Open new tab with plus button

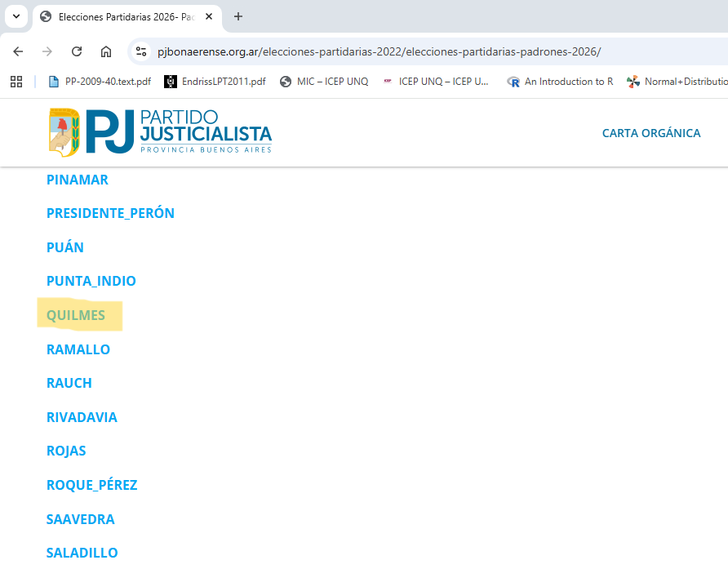click(x=238, y=16)
